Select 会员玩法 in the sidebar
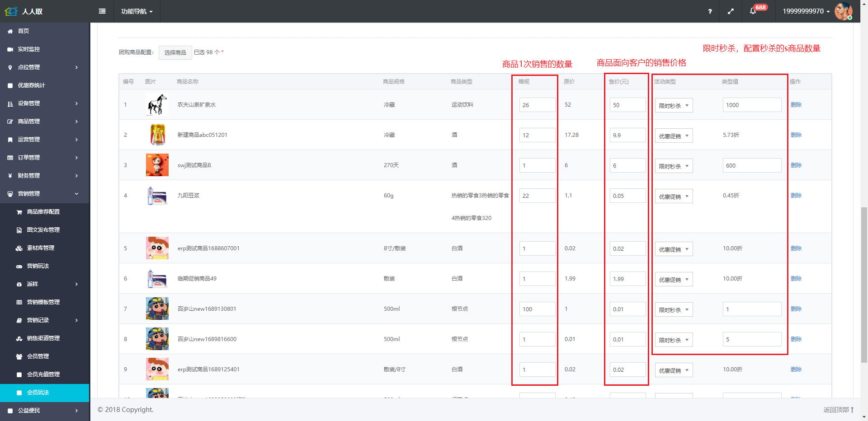Screen dimensions: 868x421 [x=44, y=393]
